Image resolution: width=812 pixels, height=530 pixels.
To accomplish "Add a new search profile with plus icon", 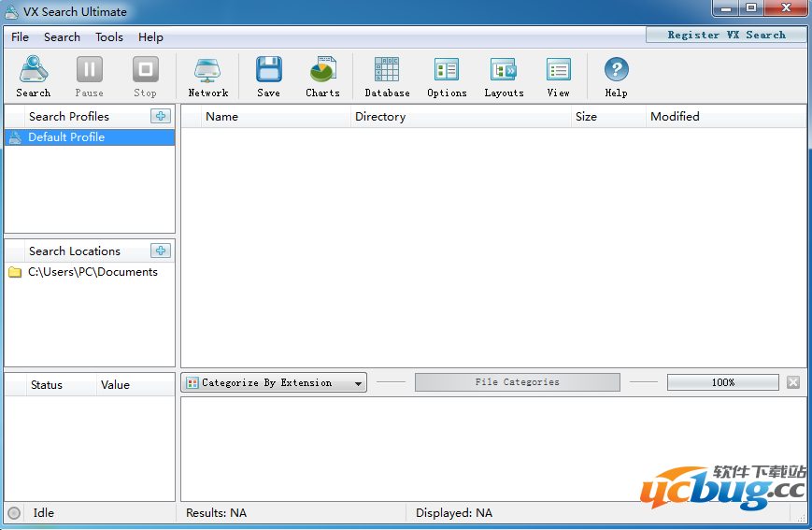I will pos(161,116).
